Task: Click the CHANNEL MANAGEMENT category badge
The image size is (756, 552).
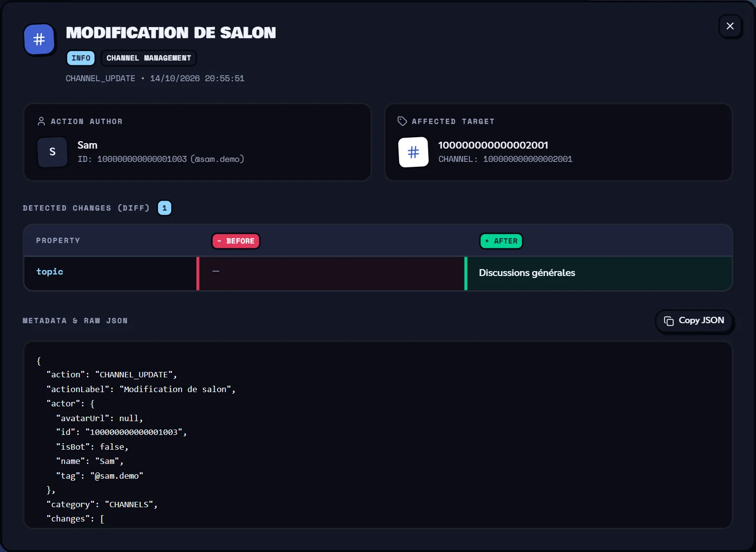Action: coord(149,58)
